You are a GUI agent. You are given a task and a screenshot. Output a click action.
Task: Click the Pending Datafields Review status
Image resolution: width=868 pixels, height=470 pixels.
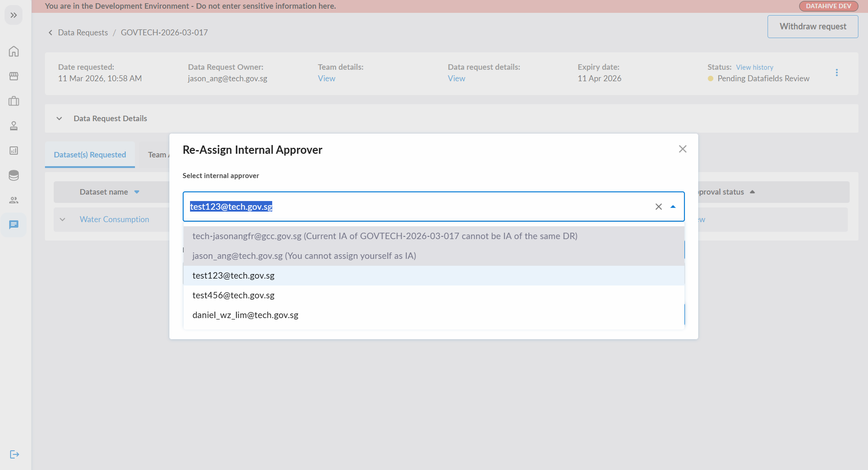(763, 78)
